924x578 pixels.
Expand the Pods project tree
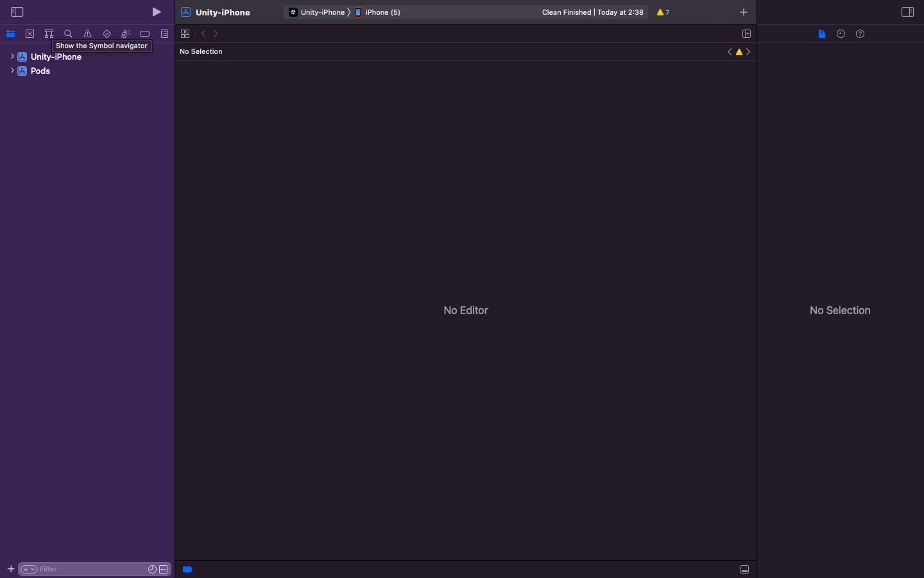coord(12,71)
